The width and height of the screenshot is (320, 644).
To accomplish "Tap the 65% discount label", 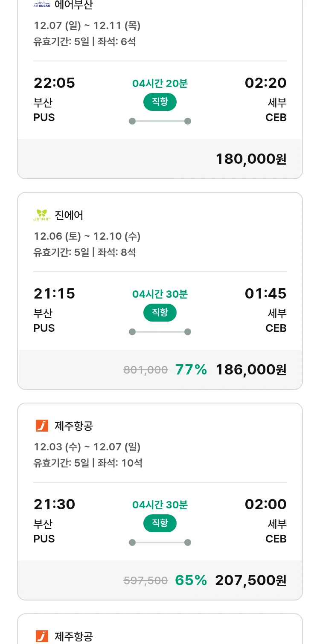I will point(191,580).
